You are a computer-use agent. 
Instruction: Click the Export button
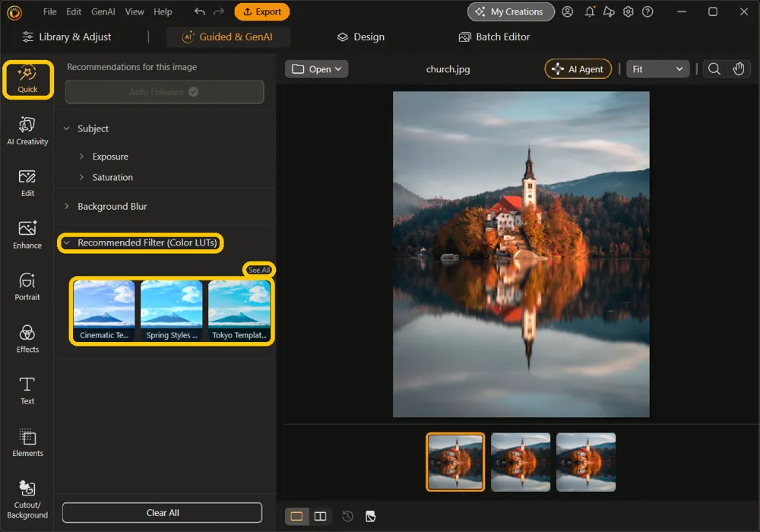click(x=261, y=11)
